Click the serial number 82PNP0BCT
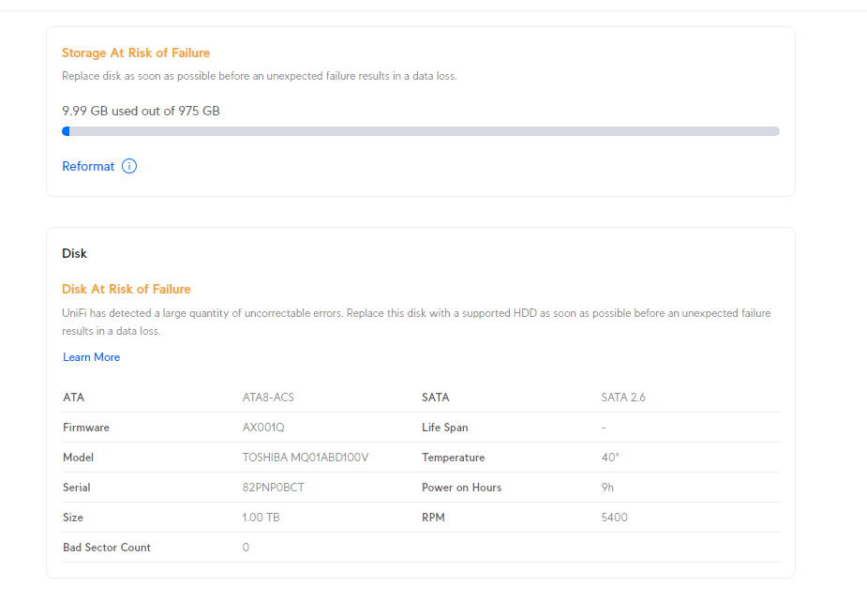867x616 pixels. click(x=273, y=488)
